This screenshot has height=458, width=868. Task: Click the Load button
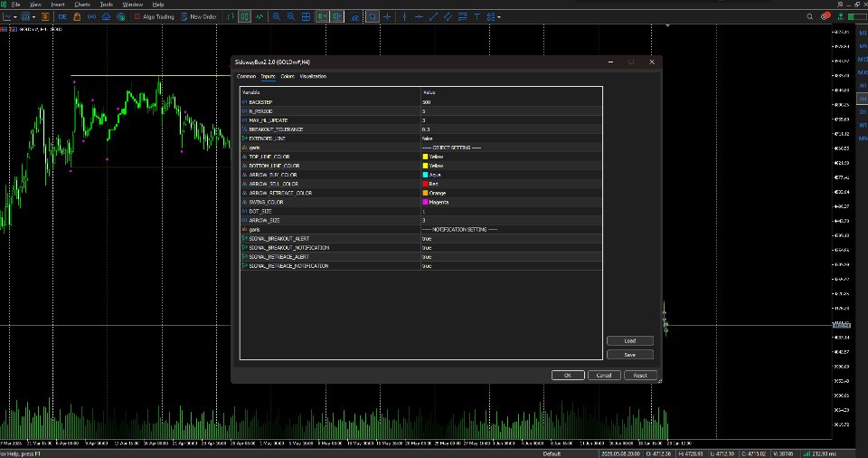(x=630, y=340)
